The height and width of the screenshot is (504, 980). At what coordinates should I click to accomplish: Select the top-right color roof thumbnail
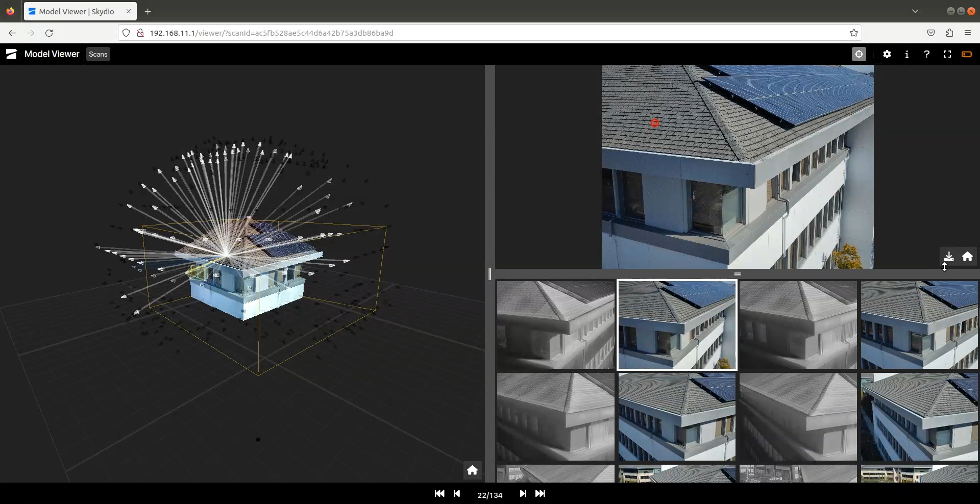(x=919, y=324)
